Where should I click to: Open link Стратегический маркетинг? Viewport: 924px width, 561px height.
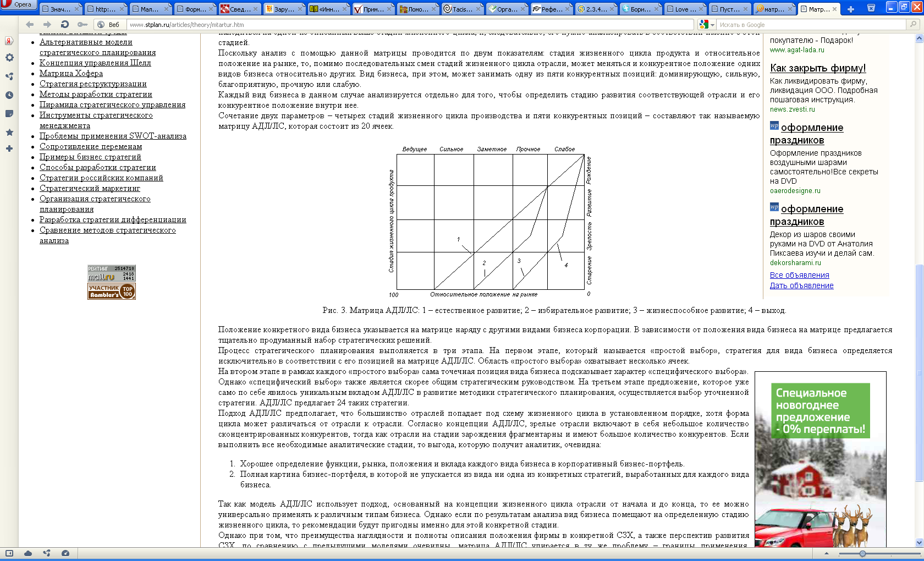(90, 188)
